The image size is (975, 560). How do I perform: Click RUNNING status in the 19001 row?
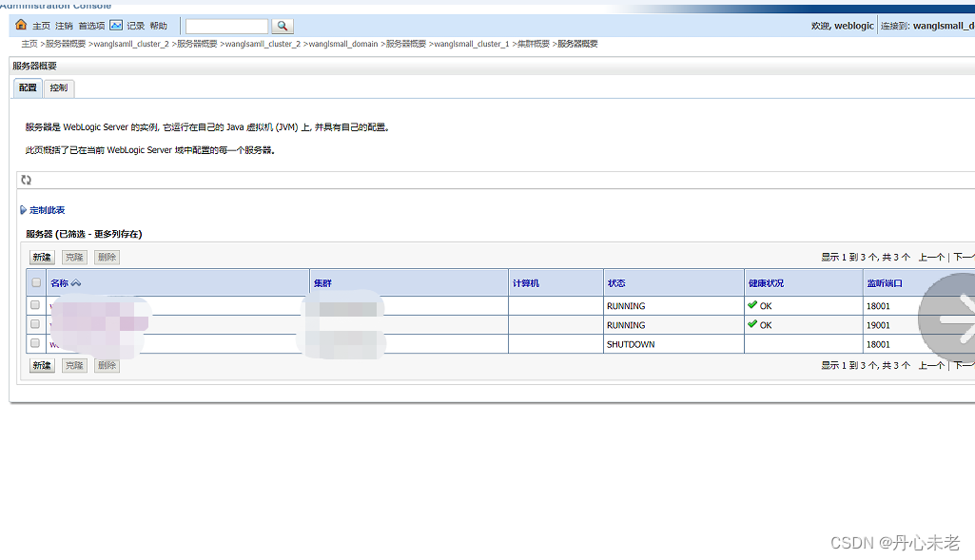(626, 325)
